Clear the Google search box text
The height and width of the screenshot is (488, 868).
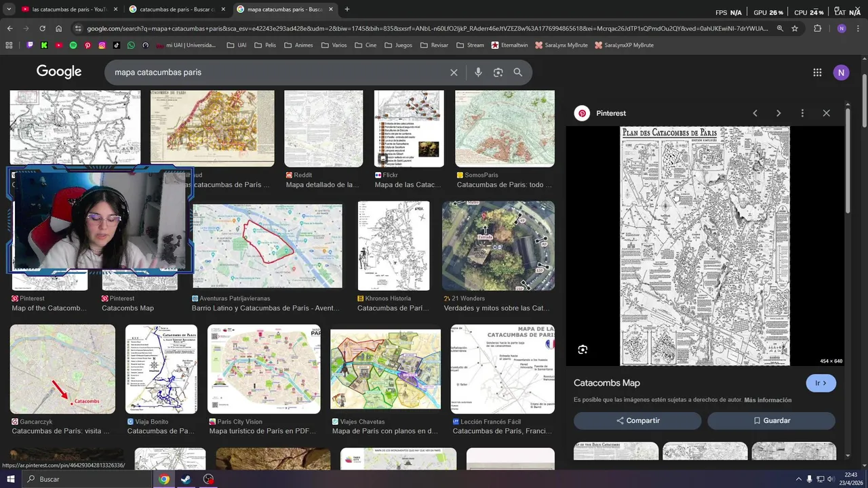[454, 73]
